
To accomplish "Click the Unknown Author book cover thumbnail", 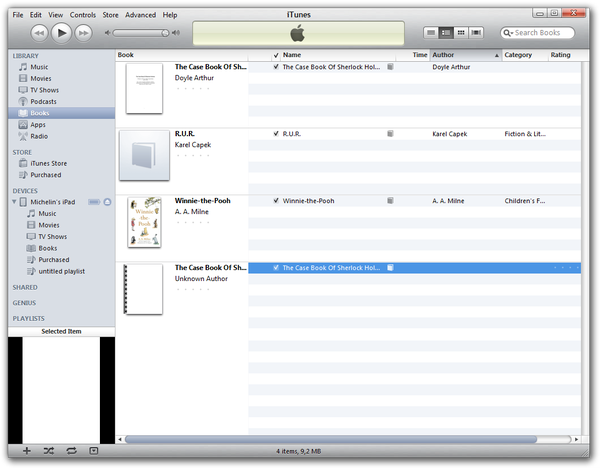I will click(143, 289).
